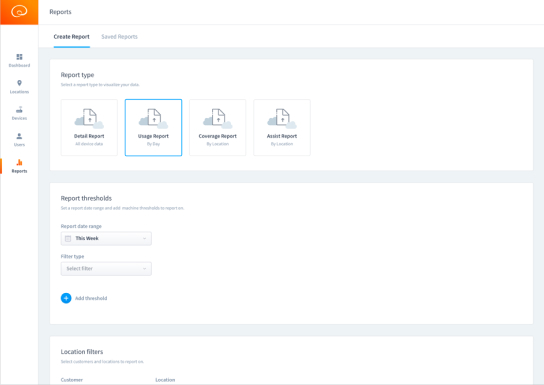Select the Usage Report card label

coord(153,136)
